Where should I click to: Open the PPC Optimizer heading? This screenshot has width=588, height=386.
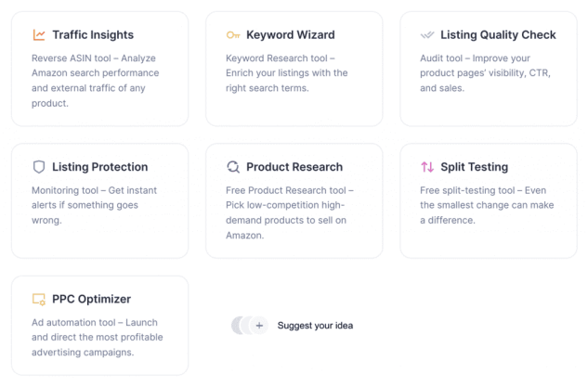(x=92, y=299)
